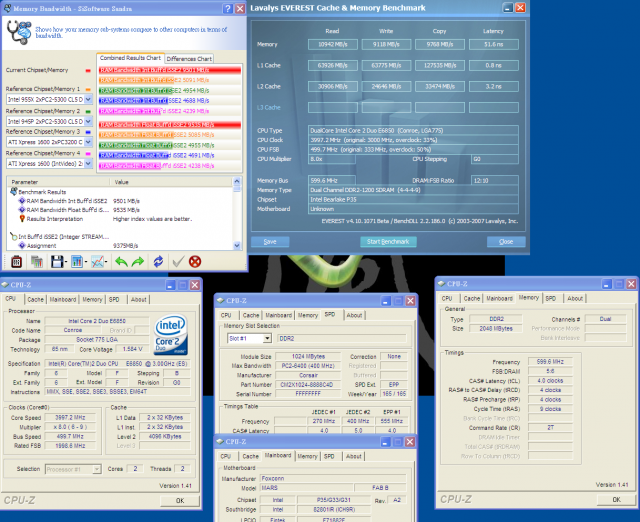Click the red Current Chipset/Memory color marker

[88, 71]
